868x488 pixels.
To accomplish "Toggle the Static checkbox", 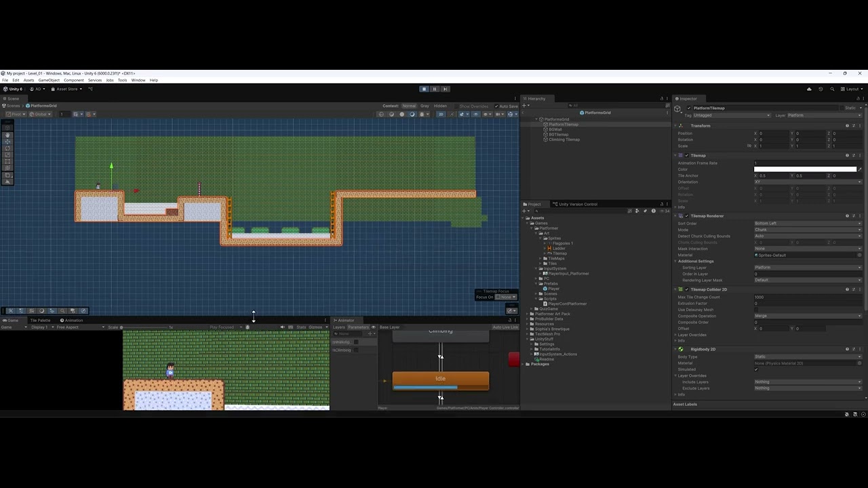I will (842, 108).
